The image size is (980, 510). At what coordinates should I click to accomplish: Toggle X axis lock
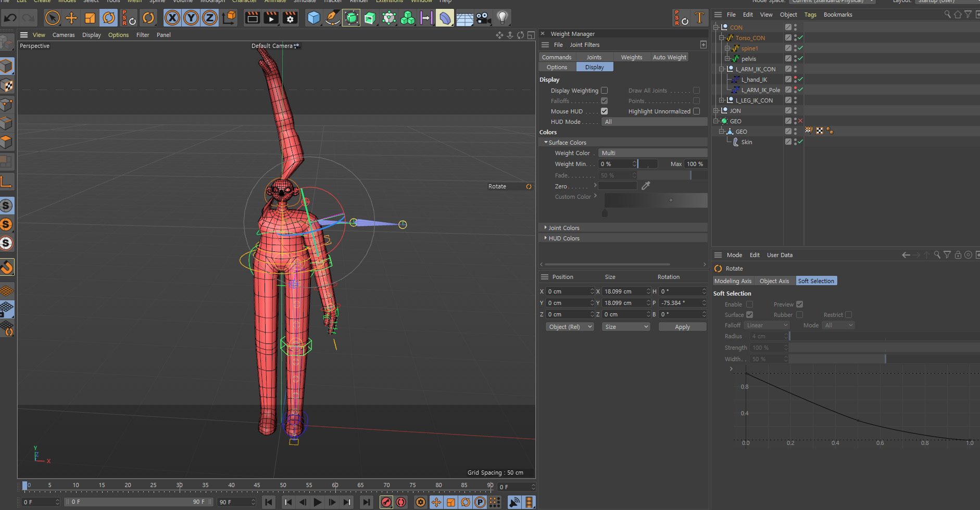click(x=172, y=18)
